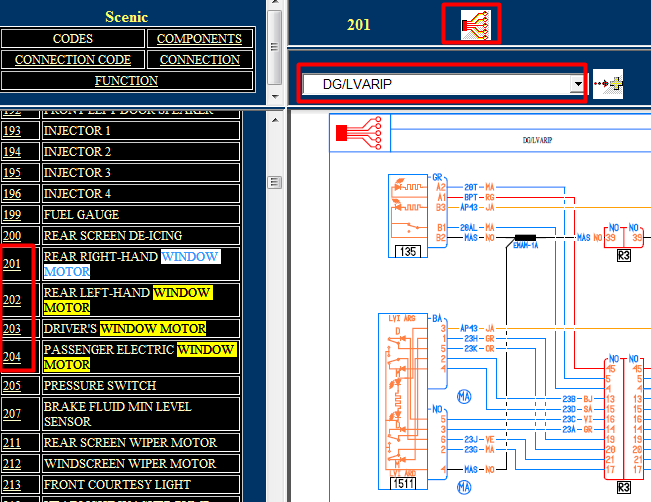This screenshot has width=651, height=502.
Task: Click upper R3 connector label in diagram
Action: click(x=624, y=255)
